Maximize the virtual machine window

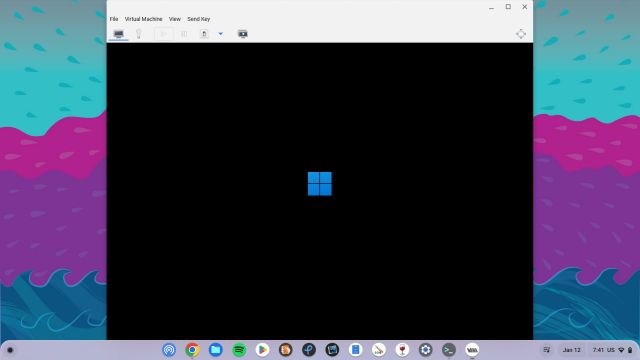[508, 7]
